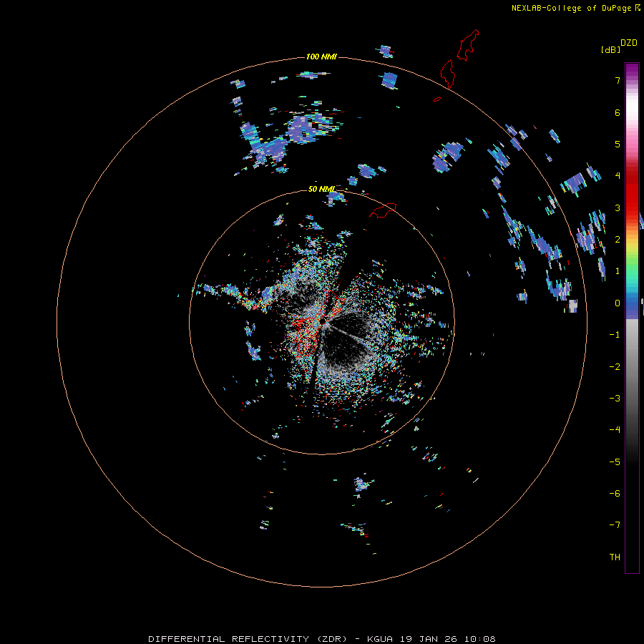Click the TH threshold label on the scale
The image size is (644, 644).
[x=615, y=557]
